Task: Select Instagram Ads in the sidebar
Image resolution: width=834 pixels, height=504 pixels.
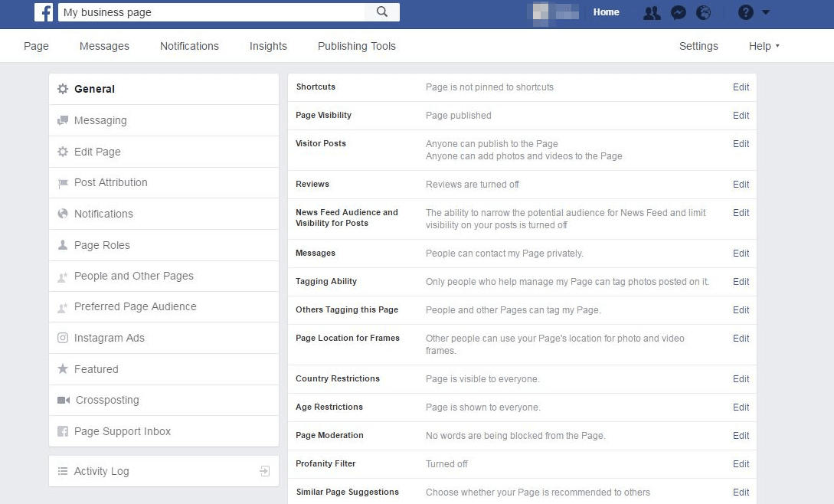Action: (109, 338)
